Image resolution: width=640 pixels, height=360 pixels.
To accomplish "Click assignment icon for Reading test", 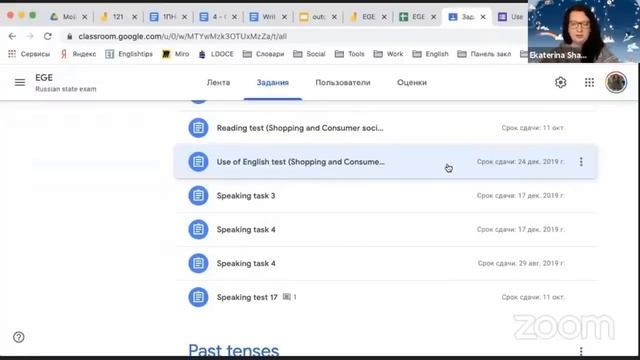I will click(198, 128).
